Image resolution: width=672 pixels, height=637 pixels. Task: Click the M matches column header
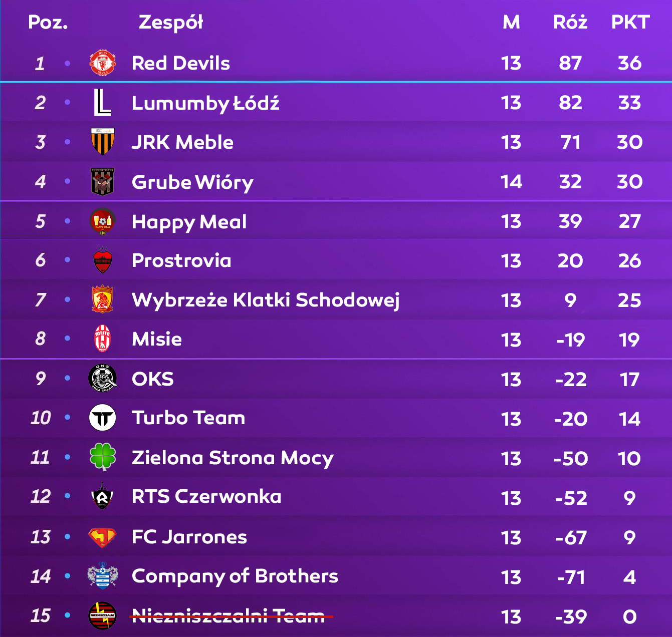pos(511,23)
